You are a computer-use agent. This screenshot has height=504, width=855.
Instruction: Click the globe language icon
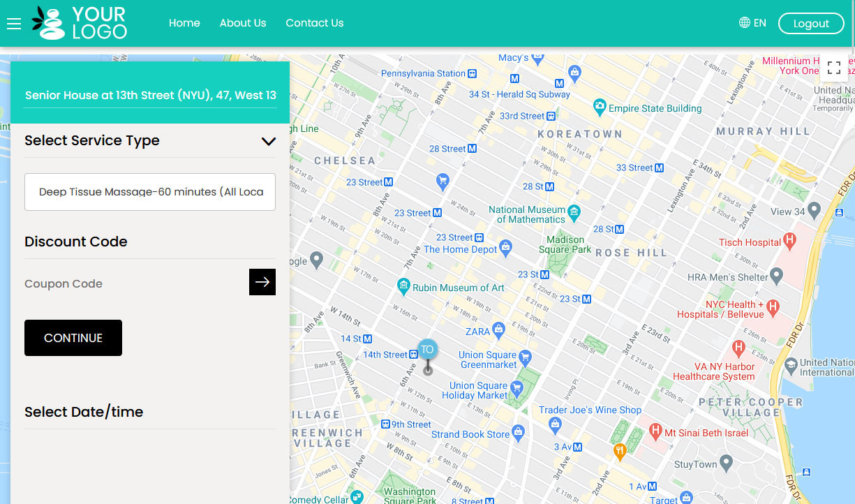pos(745,23)
